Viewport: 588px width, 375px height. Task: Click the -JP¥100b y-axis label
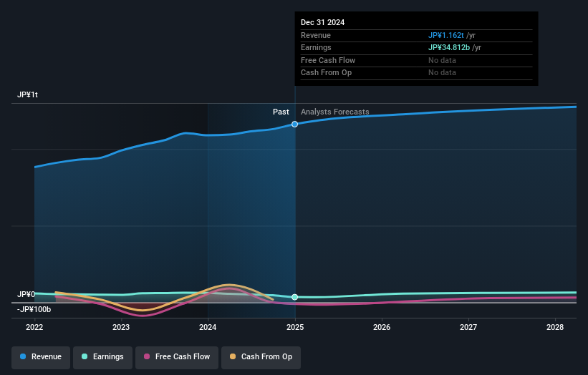click(34, 309)
